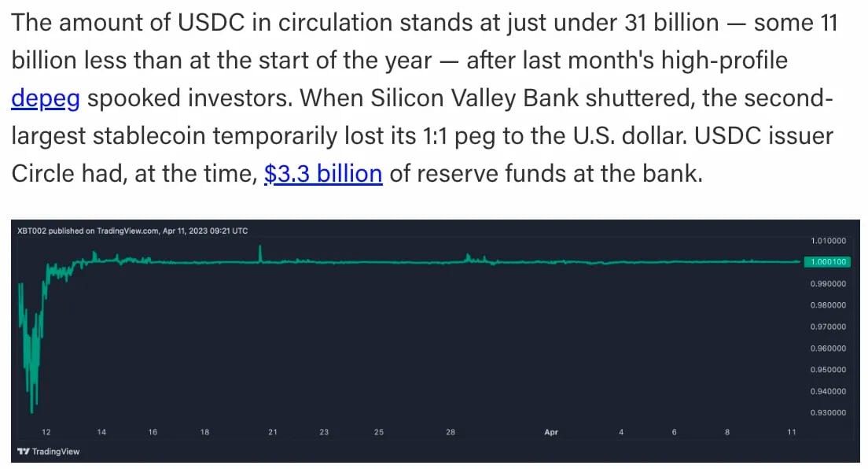Click the chart's published-on TradingView.com caption

click(132, 231)
